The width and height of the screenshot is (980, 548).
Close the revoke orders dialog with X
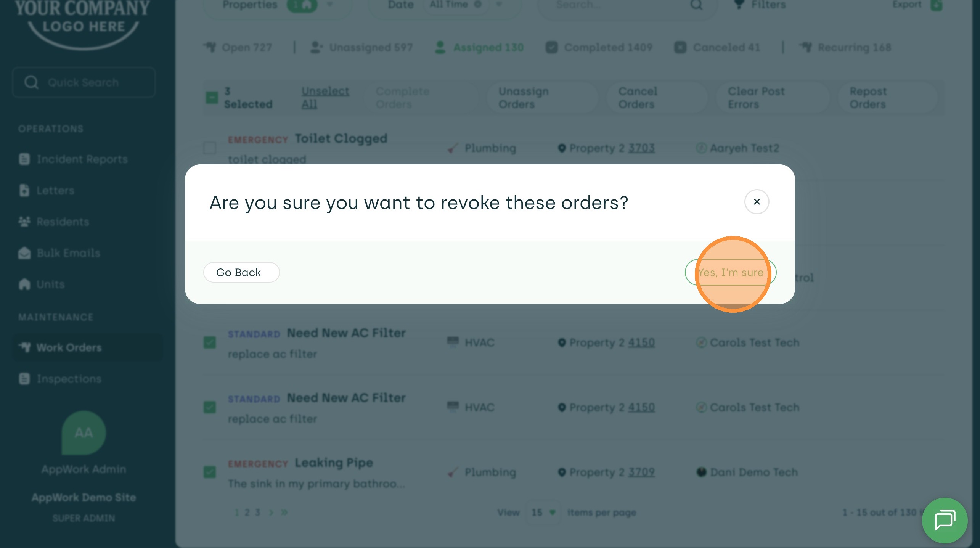tap(757, 202)
